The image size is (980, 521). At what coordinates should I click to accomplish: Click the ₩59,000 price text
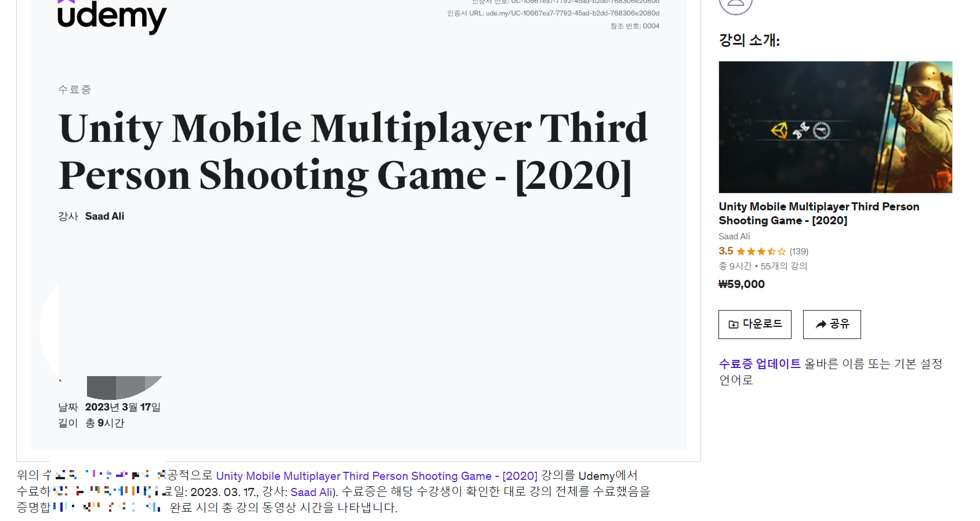(742, 285)
